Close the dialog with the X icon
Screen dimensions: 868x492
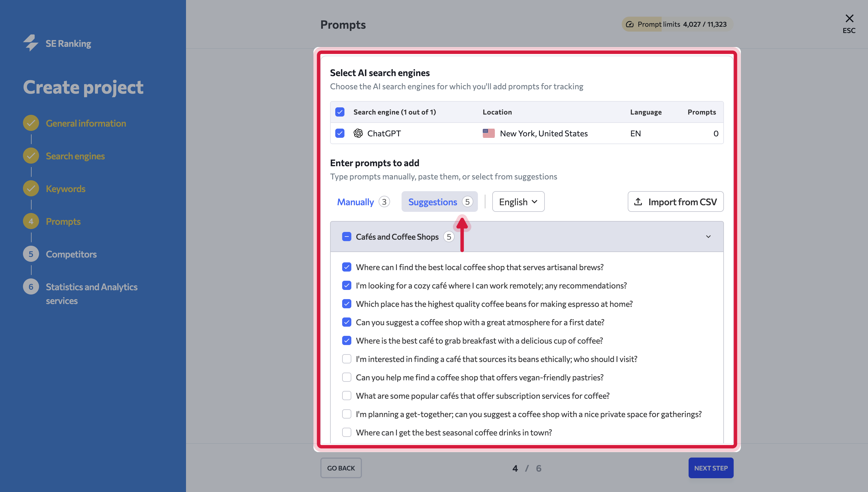tap(849, 18)
